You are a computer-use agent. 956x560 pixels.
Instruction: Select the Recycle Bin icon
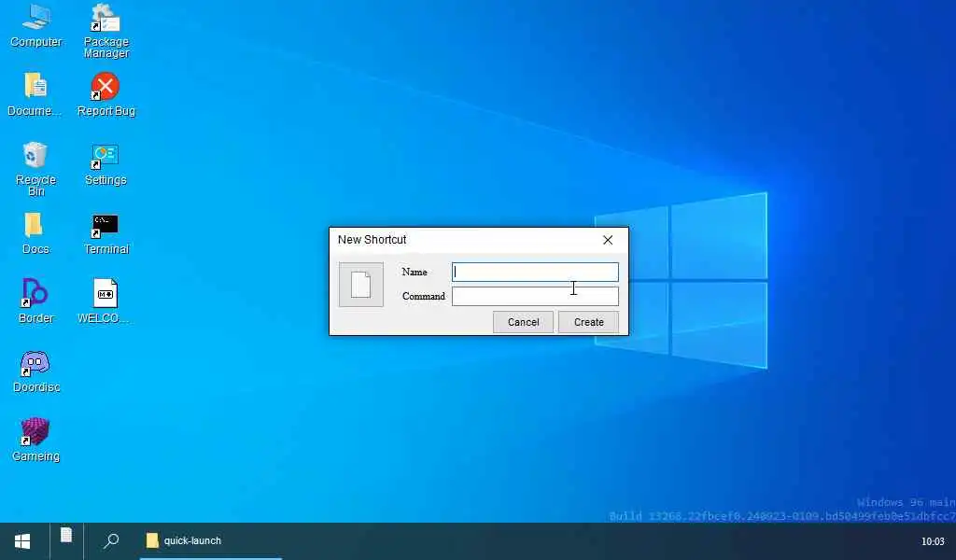click(35, 169)
